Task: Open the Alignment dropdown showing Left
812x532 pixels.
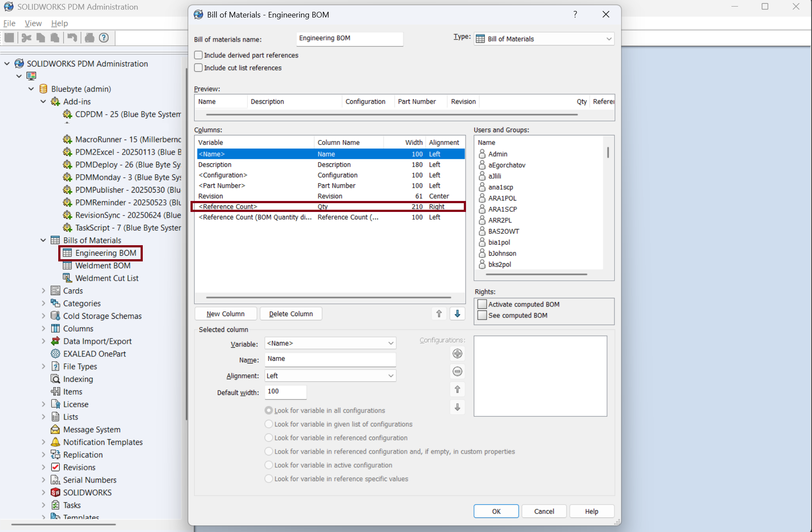Action: [x=330, y=376]
